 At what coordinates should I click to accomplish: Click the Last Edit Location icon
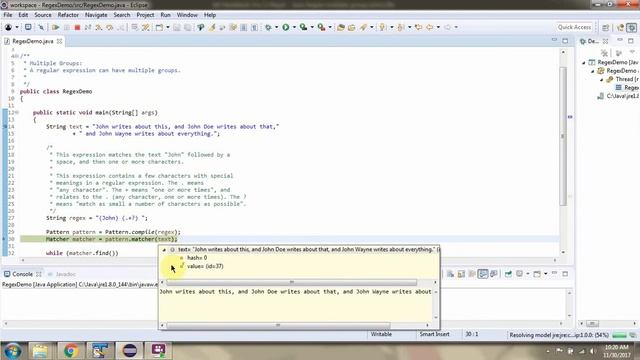[x=418, y=27]
